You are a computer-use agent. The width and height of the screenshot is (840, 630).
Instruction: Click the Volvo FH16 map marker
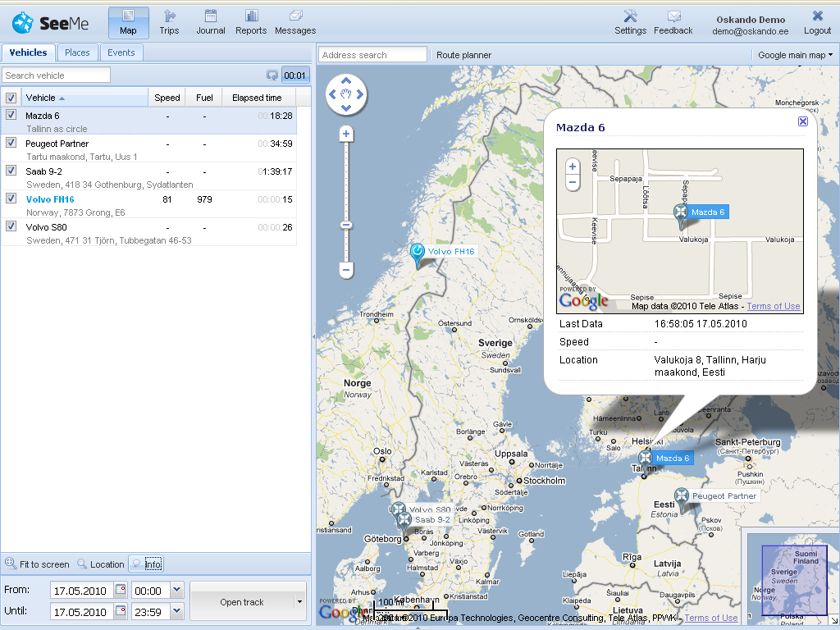(x=418, y=255)
